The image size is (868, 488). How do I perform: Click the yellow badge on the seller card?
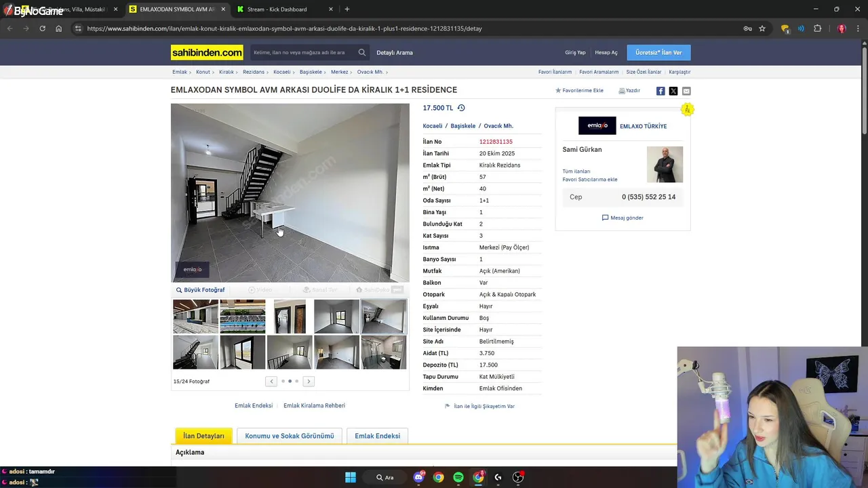687,109
